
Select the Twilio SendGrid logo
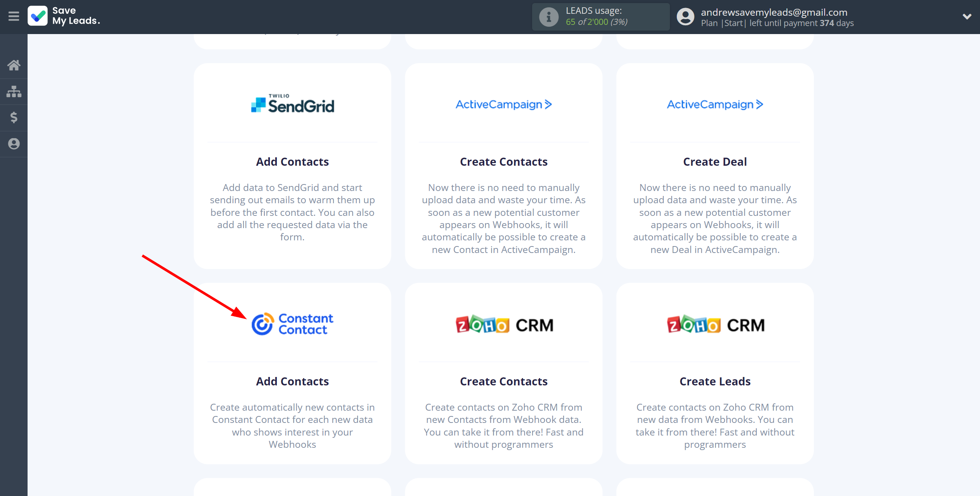pos(292,104)
